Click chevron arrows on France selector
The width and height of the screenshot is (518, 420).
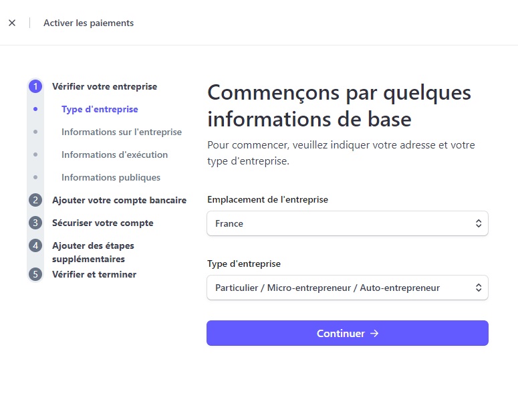[479, 223]
